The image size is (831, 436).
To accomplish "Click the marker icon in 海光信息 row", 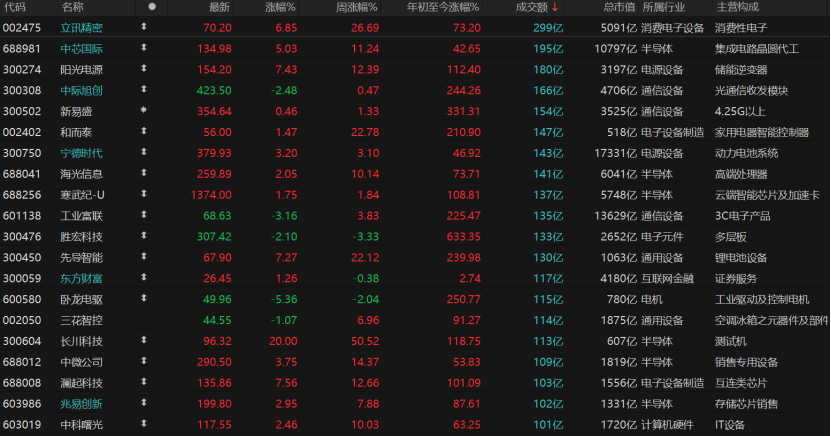I will tap(144, 173).
